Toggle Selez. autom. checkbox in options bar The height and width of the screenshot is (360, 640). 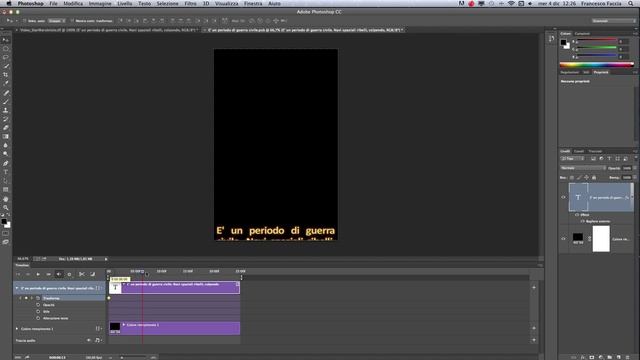point(24,21)
